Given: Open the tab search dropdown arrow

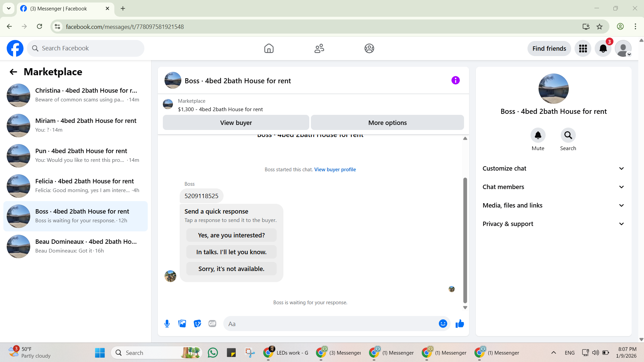Looking at the screenshot, I should [x=8, y=8].
